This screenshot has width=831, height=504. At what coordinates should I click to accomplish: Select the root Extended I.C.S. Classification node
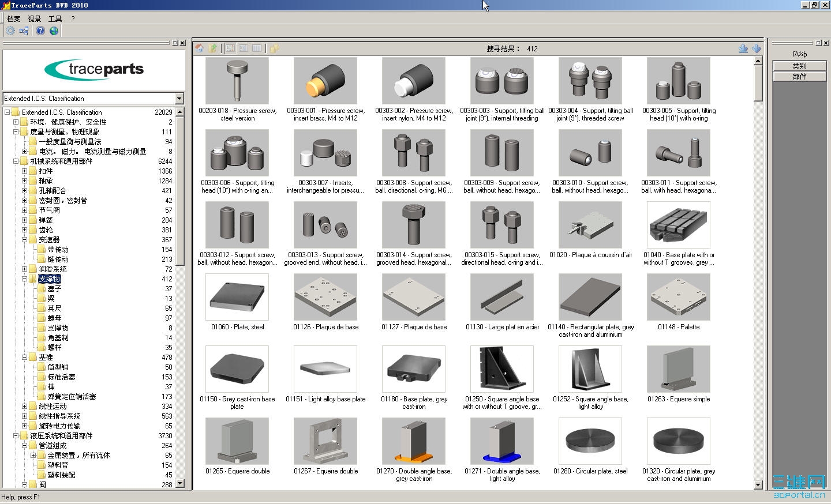[x=62, y=112]
